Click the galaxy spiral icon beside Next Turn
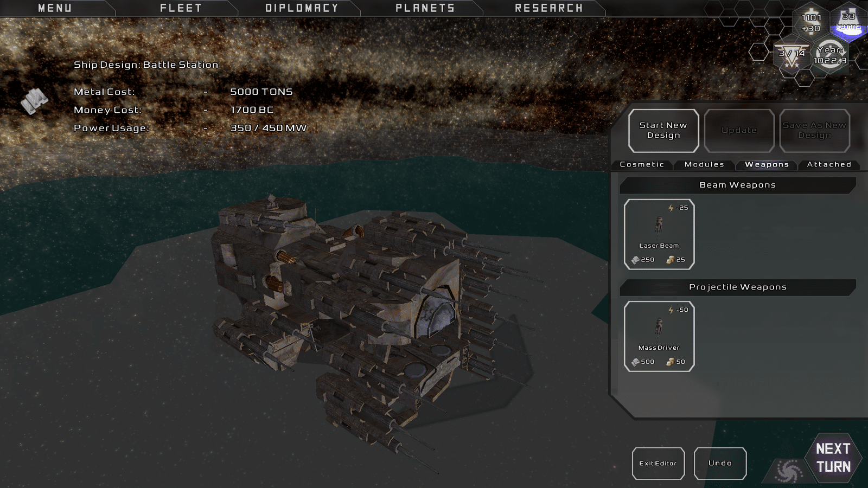The image size is (868, 488). pos(789,471)
